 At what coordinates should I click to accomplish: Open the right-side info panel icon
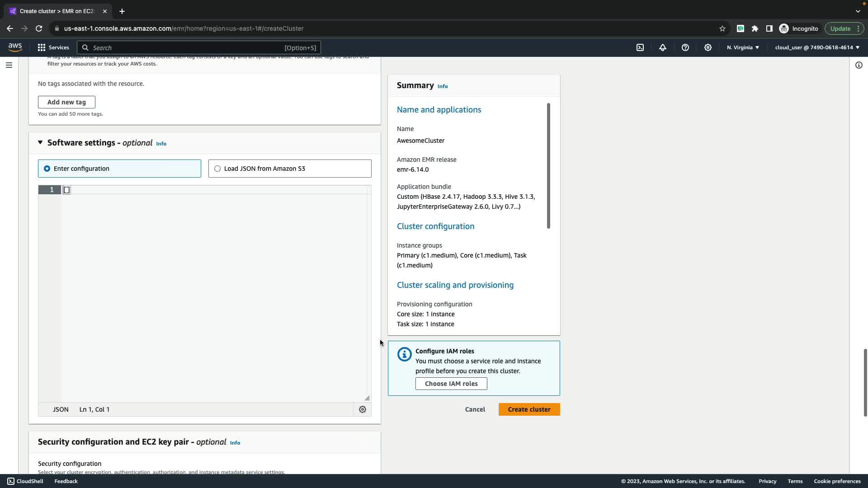pyautogui.click(x=859, y=65)
